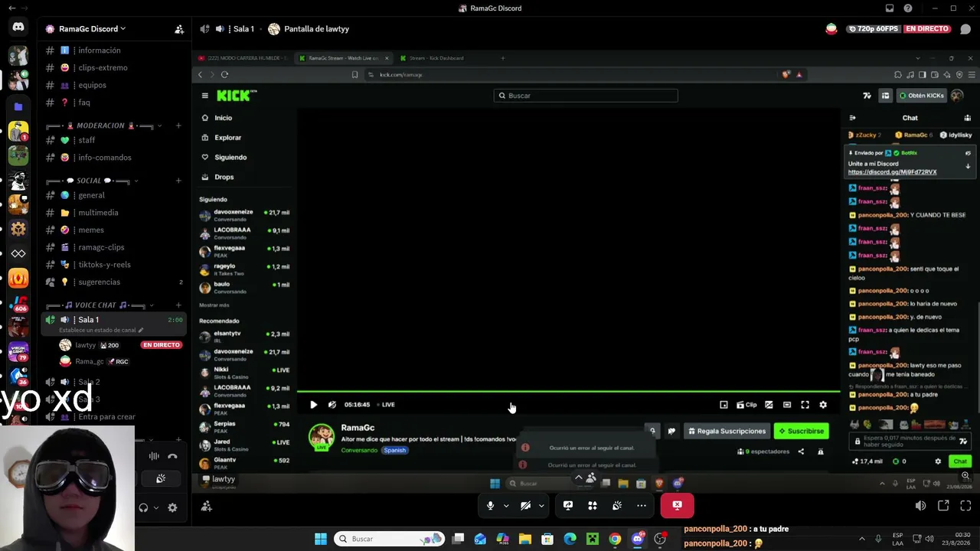This screenshot has height=551, width=980.
Task: Add channel in SOCIAL category
Action: 178,181
